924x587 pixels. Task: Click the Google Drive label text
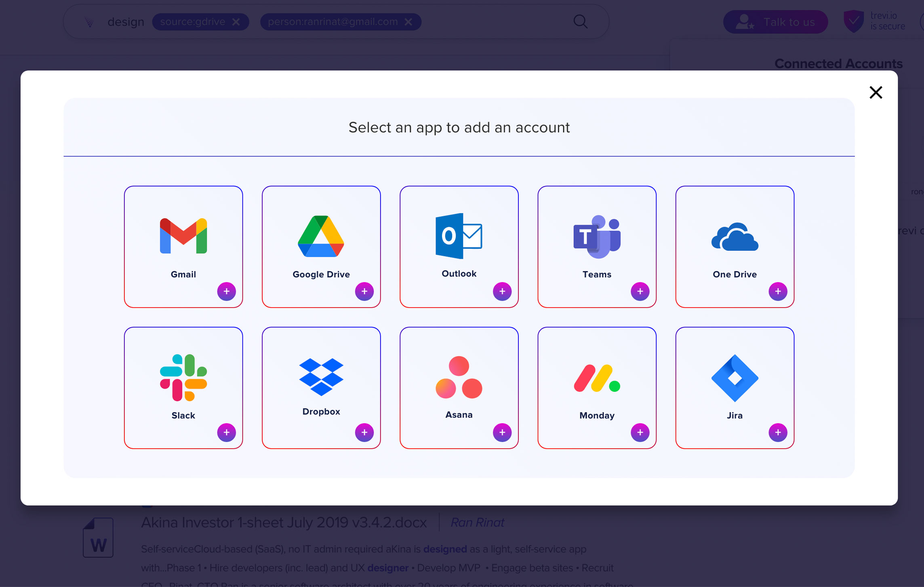[x=321, y=274]
